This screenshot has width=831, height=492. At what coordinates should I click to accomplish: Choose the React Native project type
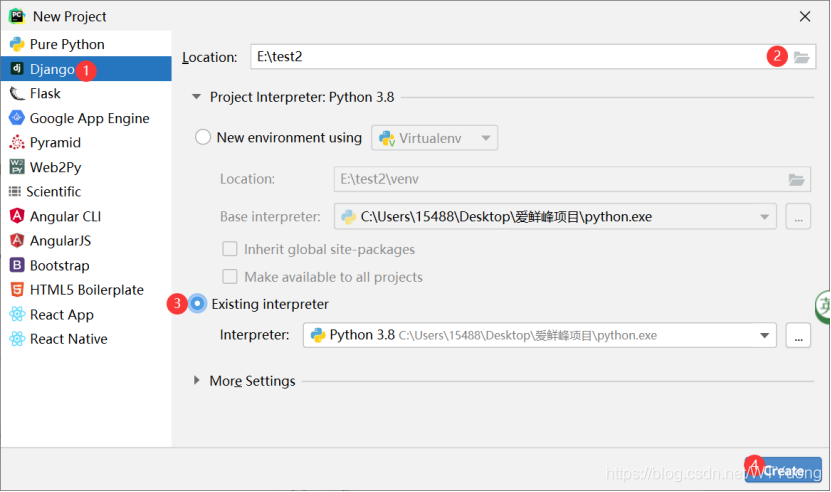click(x=68, y=339)
